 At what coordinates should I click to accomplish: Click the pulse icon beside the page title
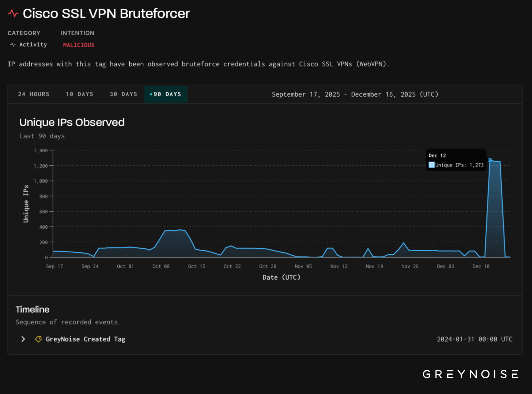13,13
